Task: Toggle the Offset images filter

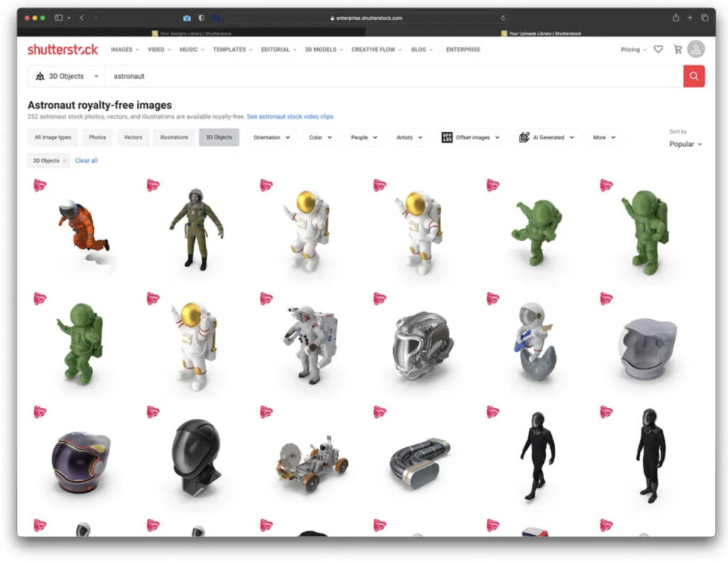Action: tap(471, 137)
